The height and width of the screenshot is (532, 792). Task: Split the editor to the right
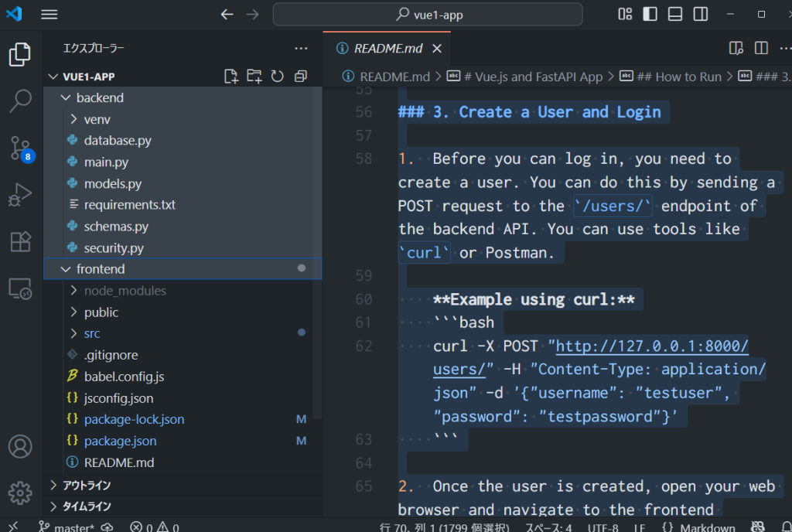[x=761, y=49]
